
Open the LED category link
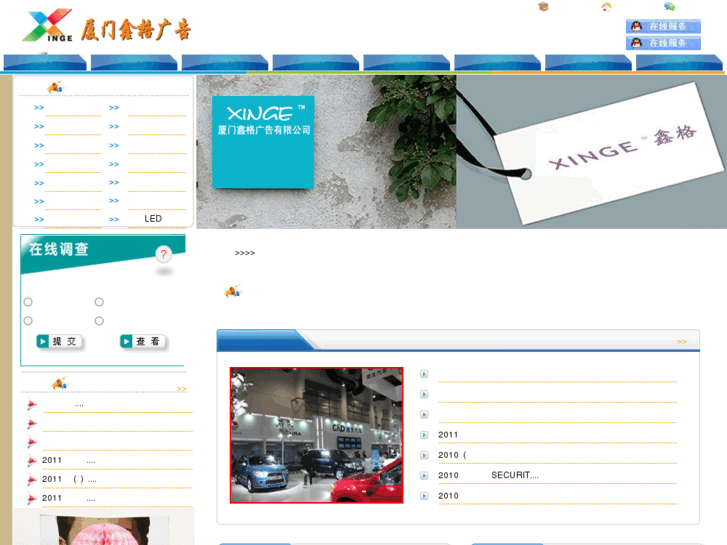coord(153,219)
